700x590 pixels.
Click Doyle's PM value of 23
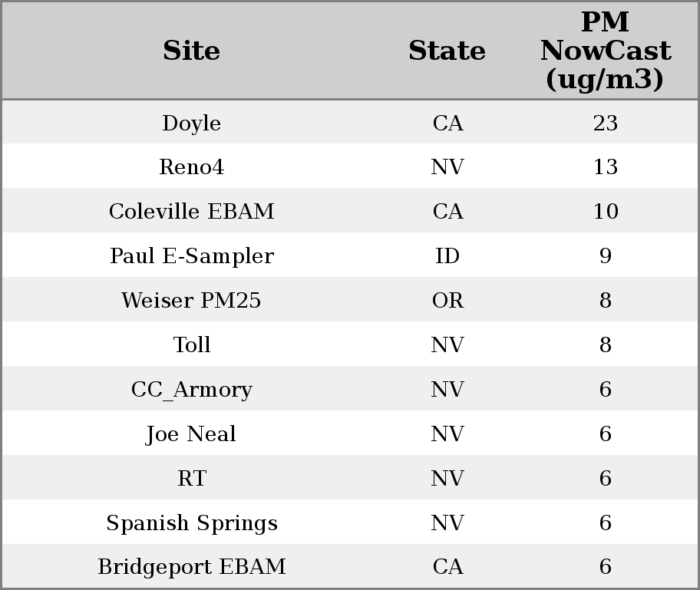tap(605, 124)
